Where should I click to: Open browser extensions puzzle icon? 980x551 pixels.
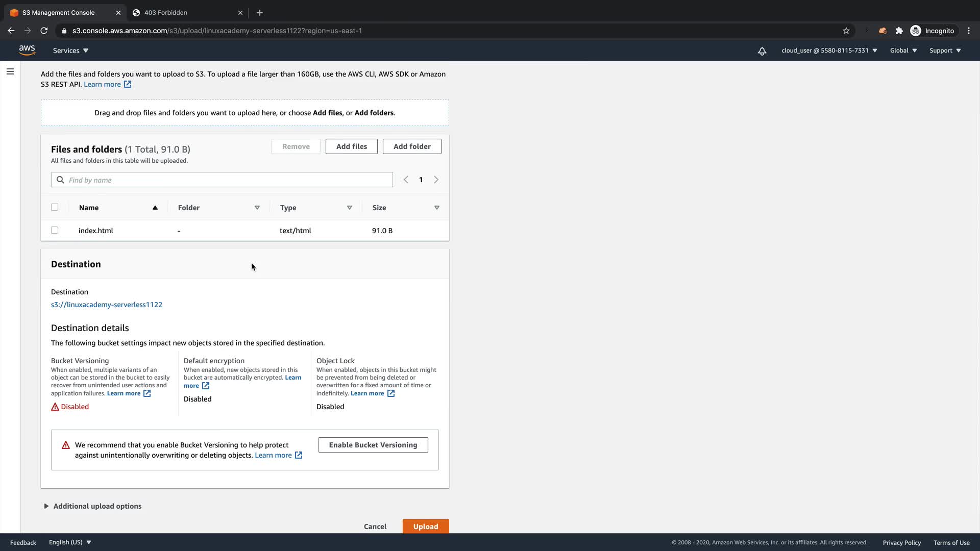(899, 31)
